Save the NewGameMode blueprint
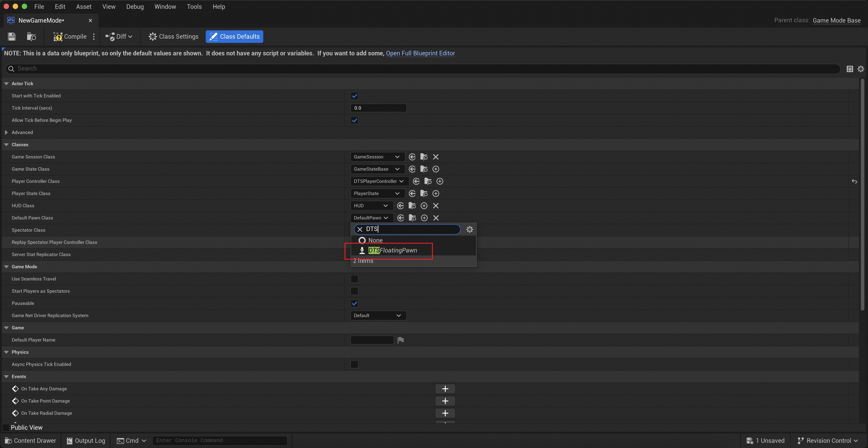The image size is (868, 448). [12, 37]
